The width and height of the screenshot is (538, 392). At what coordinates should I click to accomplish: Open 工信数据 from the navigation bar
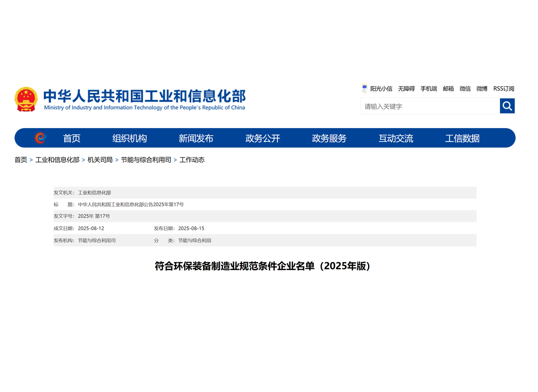[463, 138]
